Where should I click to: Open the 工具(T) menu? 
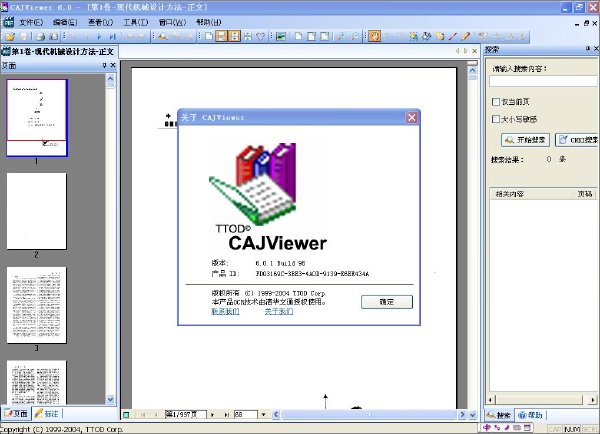tap(135, 23)
